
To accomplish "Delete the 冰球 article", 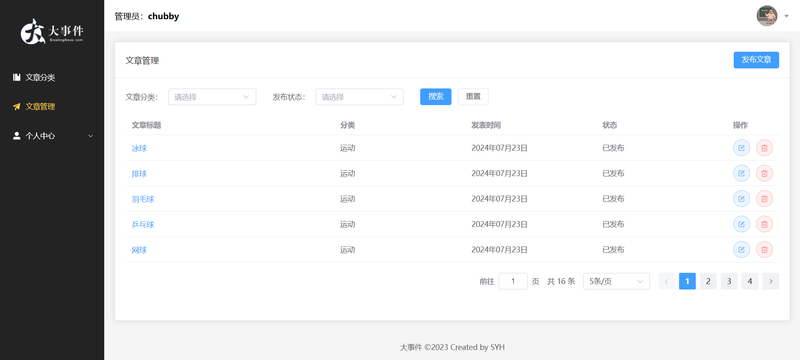I will 764,148.
